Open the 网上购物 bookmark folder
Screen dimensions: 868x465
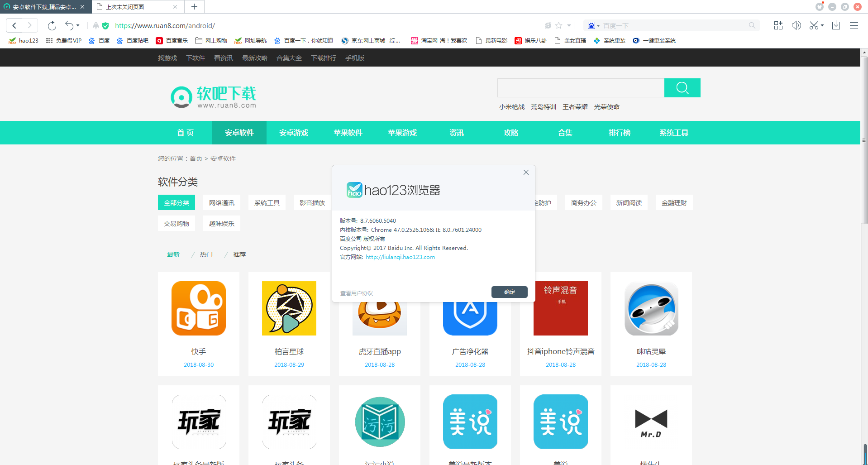211,40
